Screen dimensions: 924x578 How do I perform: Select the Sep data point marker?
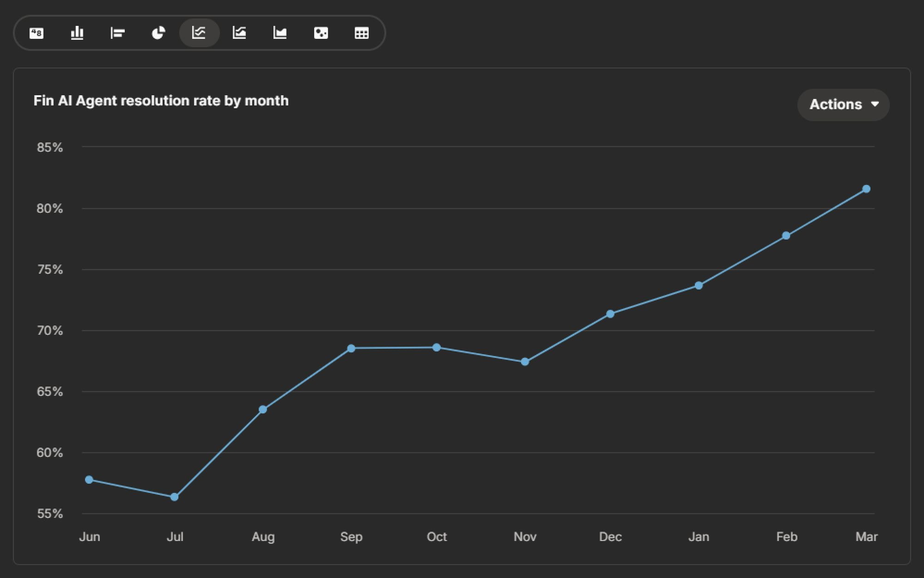[x=351, y=348]
